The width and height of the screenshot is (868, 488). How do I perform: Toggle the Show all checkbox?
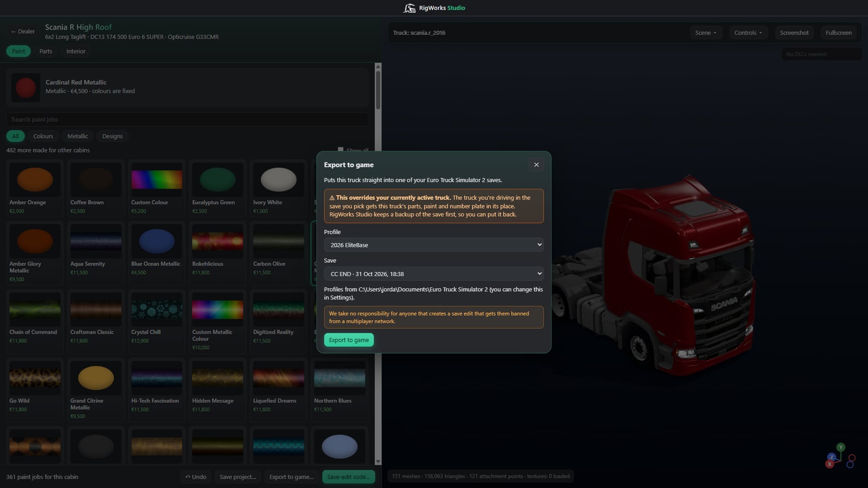click(x=341, y=150)
